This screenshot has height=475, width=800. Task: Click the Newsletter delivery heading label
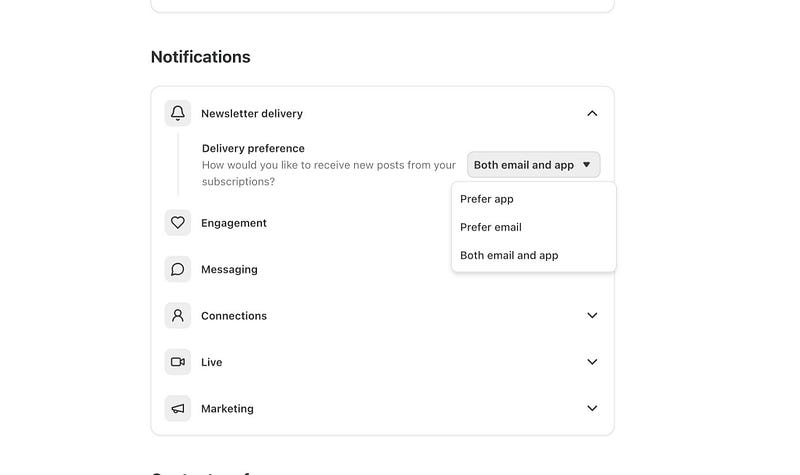pyautogui.click(x=252, y=113)
